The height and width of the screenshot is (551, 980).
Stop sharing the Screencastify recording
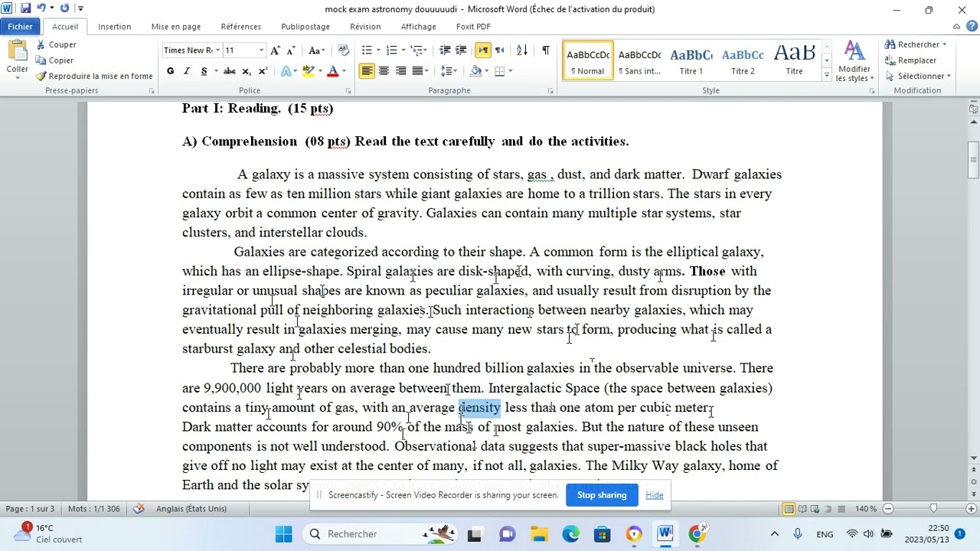point(602,495)
